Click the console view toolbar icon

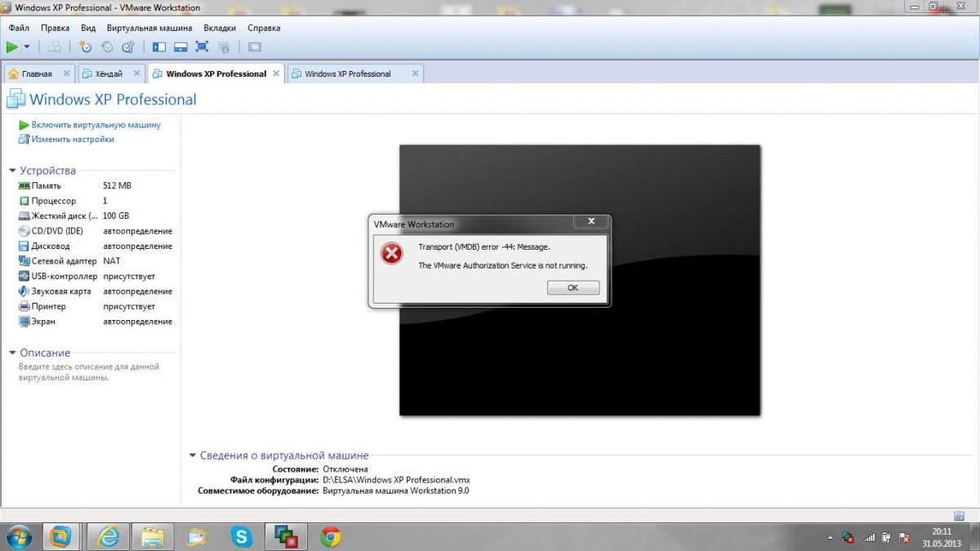pos(254,47)
